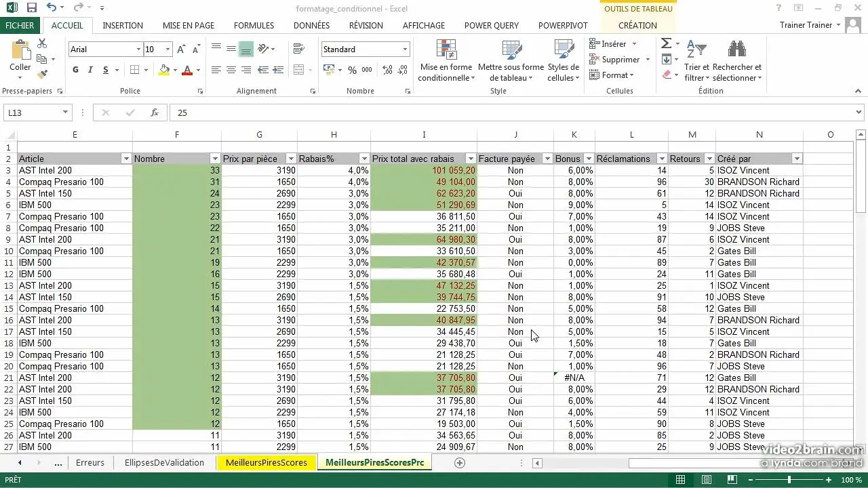This screenshot has height=488, width=868.
Task: Open the FICHIER menu
Action: (20, 26)
